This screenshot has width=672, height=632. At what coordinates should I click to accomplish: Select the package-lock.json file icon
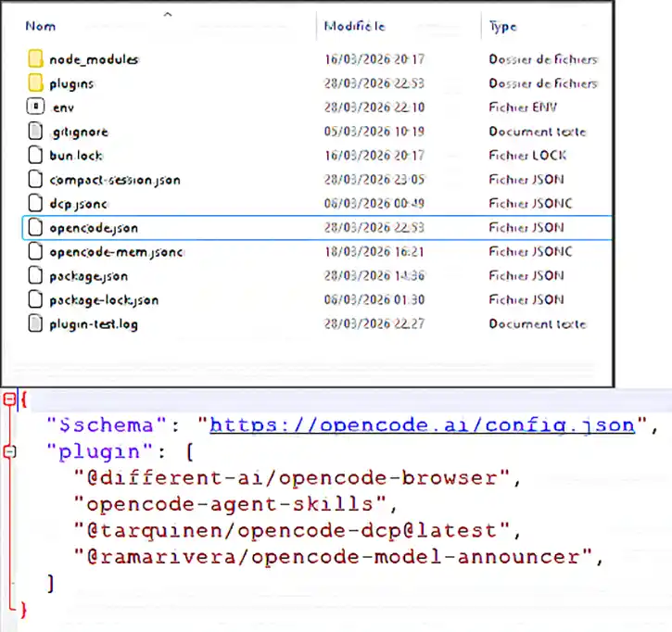click(x=35, y=299)
